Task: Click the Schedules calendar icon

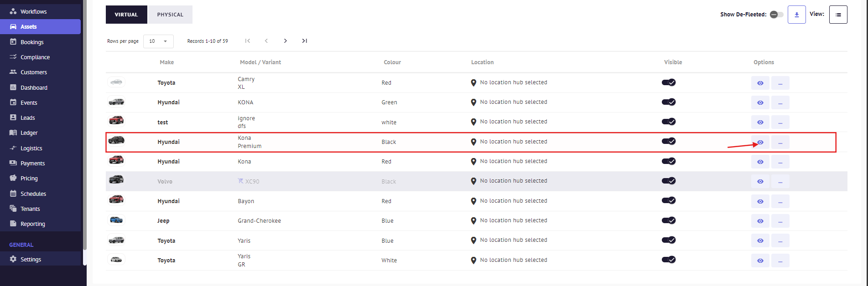Action: point(13,194)
